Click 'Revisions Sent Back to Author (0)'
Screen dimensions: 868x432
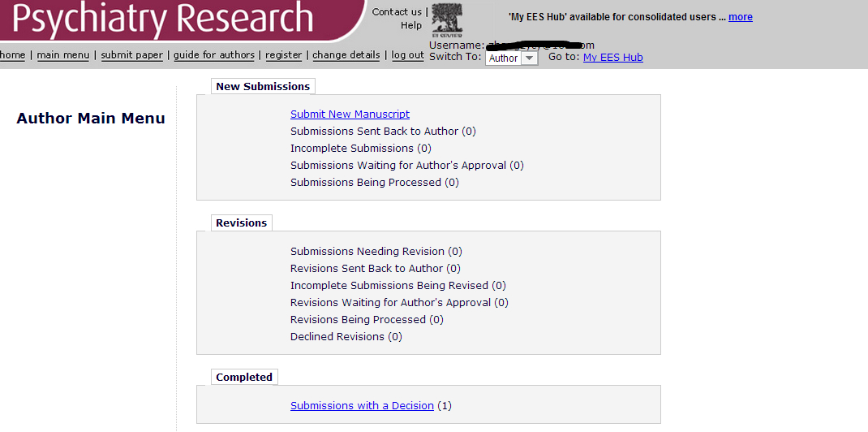click(x=376, y=269)
